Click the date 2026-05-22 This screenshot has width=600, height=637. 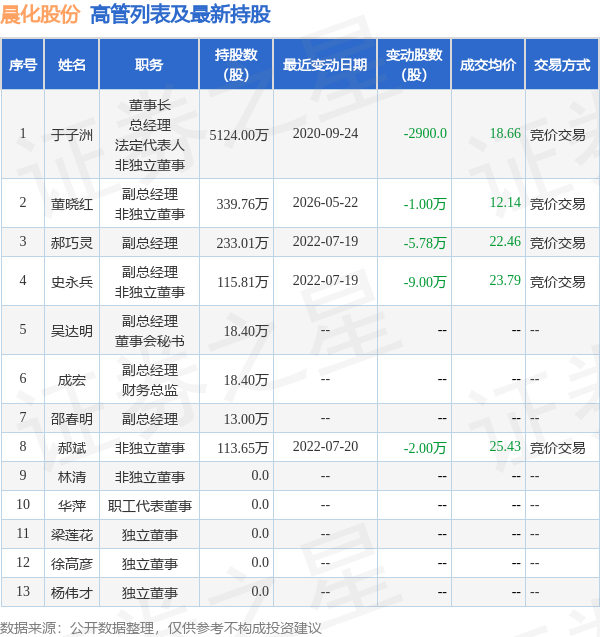point(325,202)
